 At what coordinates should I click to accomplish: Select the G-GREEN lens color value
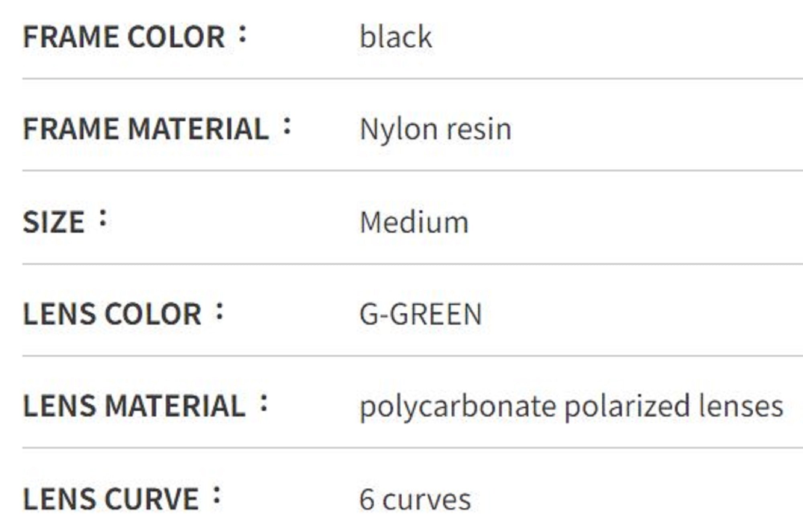(420, 314)
